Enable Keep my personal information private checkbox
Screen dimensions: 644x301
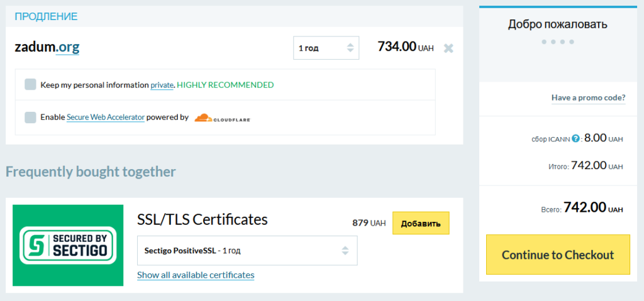30,85
